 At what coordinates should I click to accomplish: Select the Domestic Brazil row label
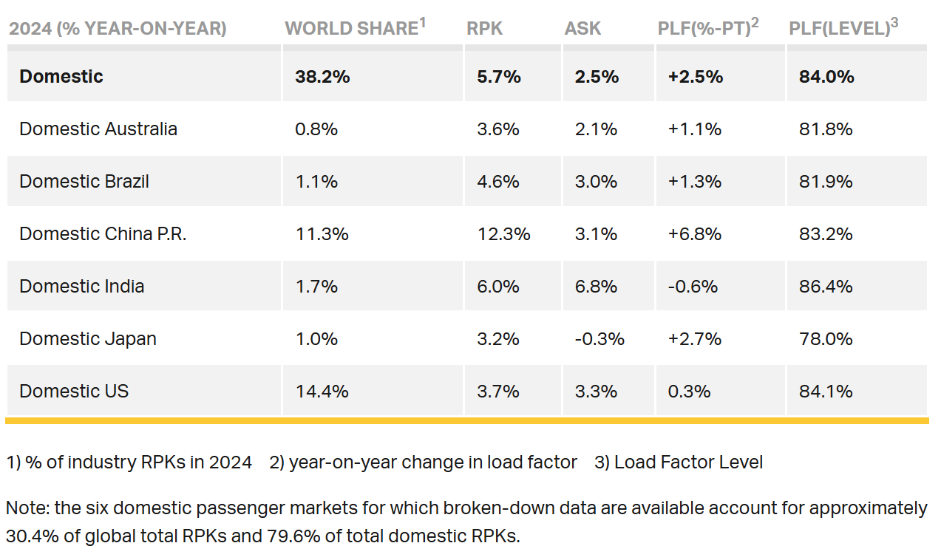pyautogui.click(x=84, y=181)
